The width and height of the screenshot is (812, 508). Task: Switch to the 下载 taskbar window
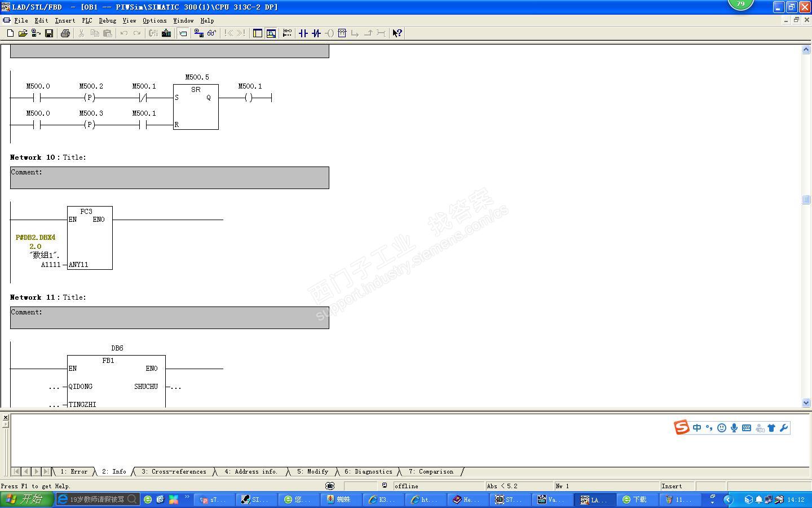pyautogui.click(x=639, y=500)
